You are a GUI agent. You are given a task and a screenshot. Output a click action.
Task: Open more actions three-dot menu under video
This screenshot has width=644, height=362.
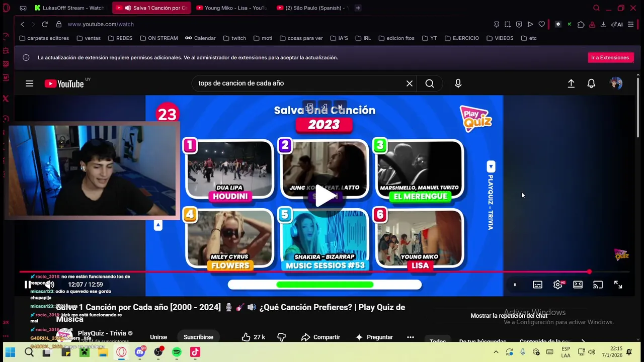(411, 337)
